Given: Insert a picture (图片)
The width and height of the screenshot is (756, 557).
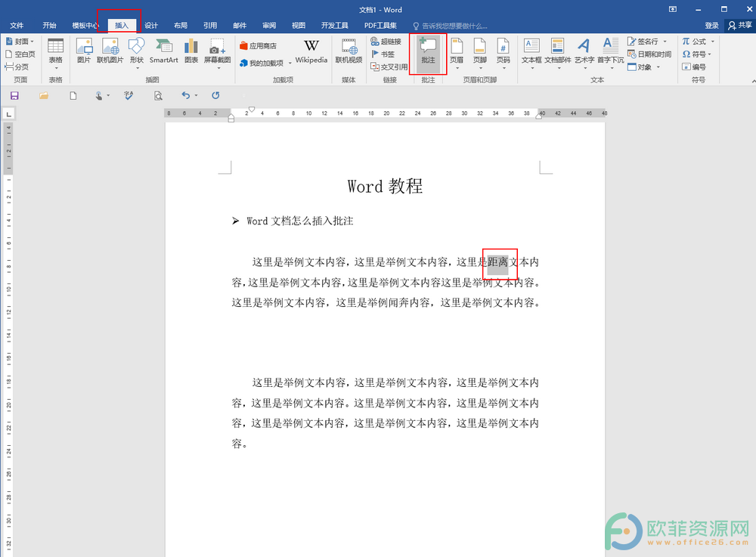Looking at the screenshot, I should point(84,51).
